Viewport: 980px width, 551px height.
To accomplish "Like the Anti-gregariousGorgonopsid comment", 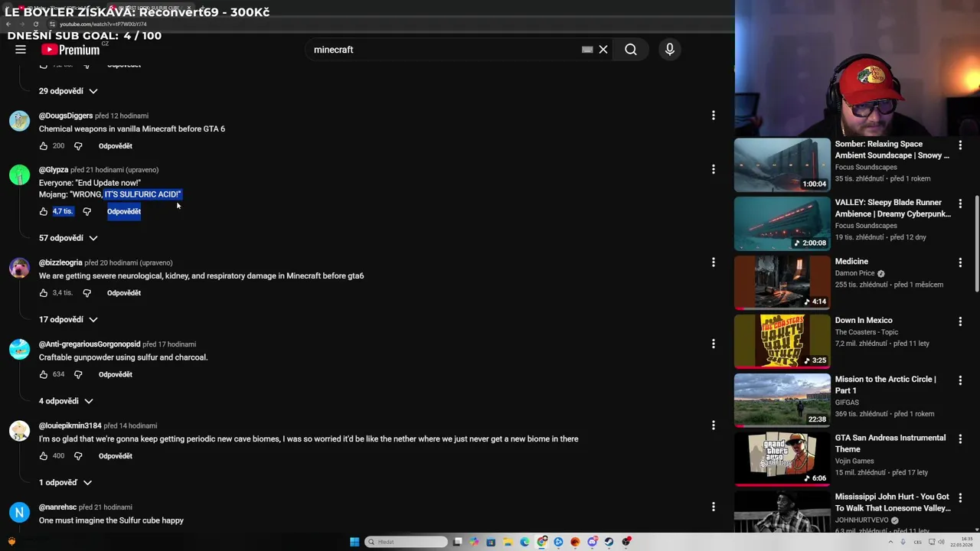I will [44, 374].
